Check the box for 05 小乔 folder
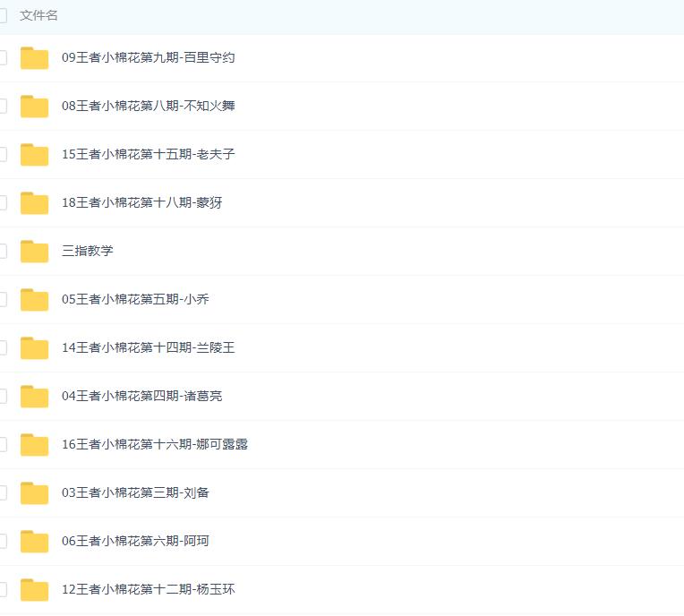This screenshot has height=616, width=684. (x=3, y=300)
